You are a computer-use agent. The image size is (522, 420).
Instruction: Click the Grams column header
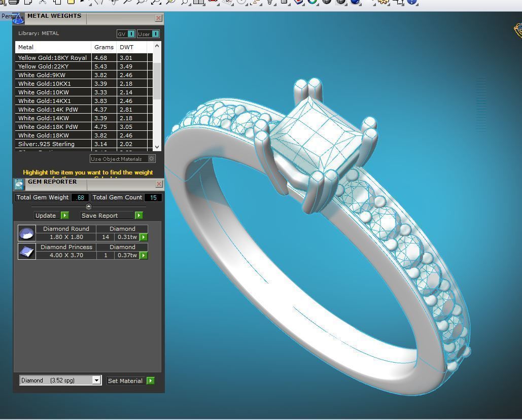pyautogui.click(x=104, y=47)
